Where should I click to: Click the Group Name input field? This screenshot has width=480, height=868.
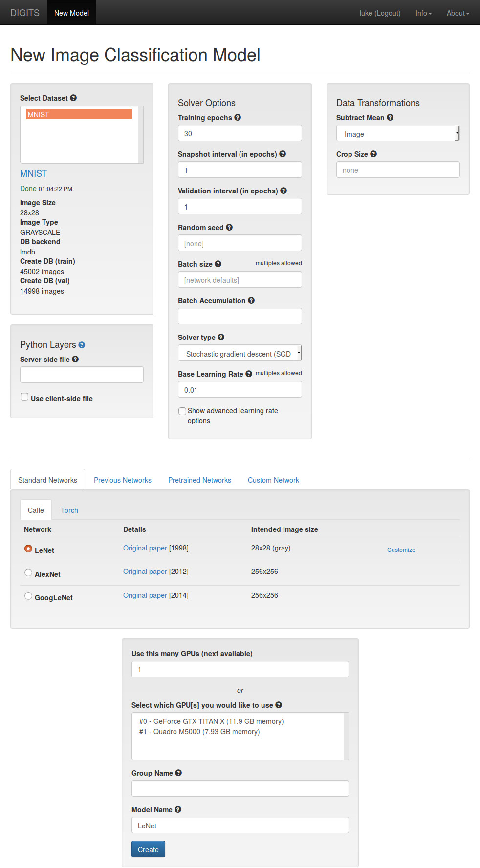click(x=240, y=788)
